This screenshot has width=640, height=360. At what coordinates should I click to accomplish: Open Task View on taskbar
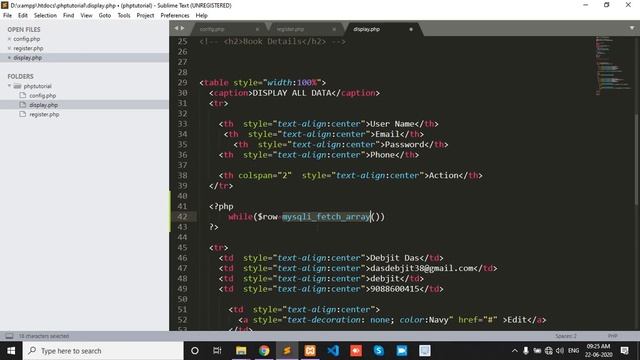pyautogui.click(x=217, y=351)
